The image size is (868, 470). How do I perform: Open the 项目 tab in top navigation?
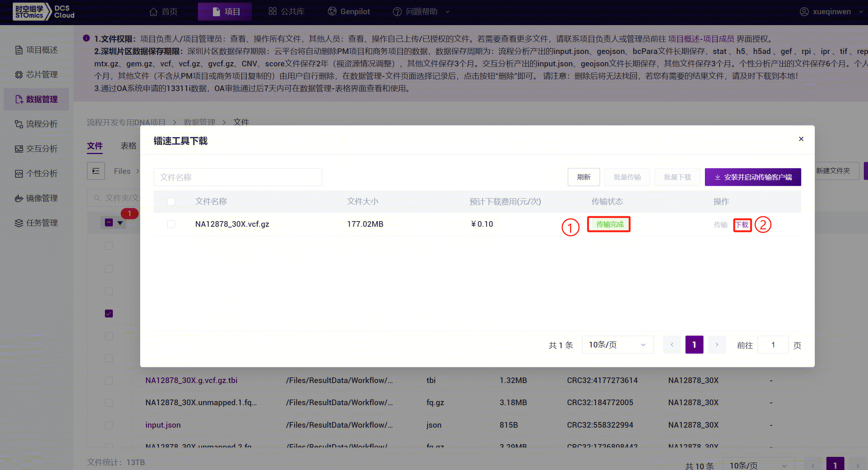point(225,12)
